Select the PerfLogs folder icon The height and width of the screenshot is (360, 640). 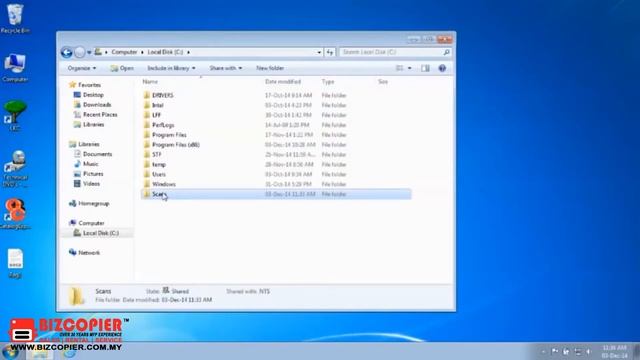tap(147, 125)
